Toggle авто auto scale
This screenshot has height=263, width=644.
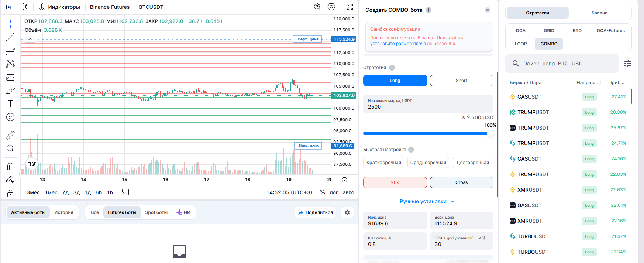click(x=348, y=192)
